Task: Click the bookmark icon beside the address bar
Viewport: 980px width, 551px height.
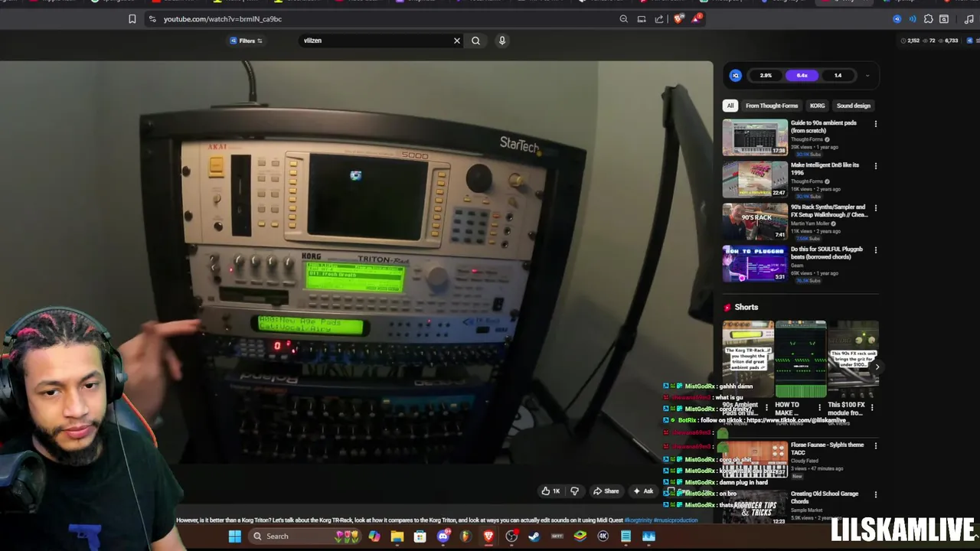Action: (x=132, y=19)
